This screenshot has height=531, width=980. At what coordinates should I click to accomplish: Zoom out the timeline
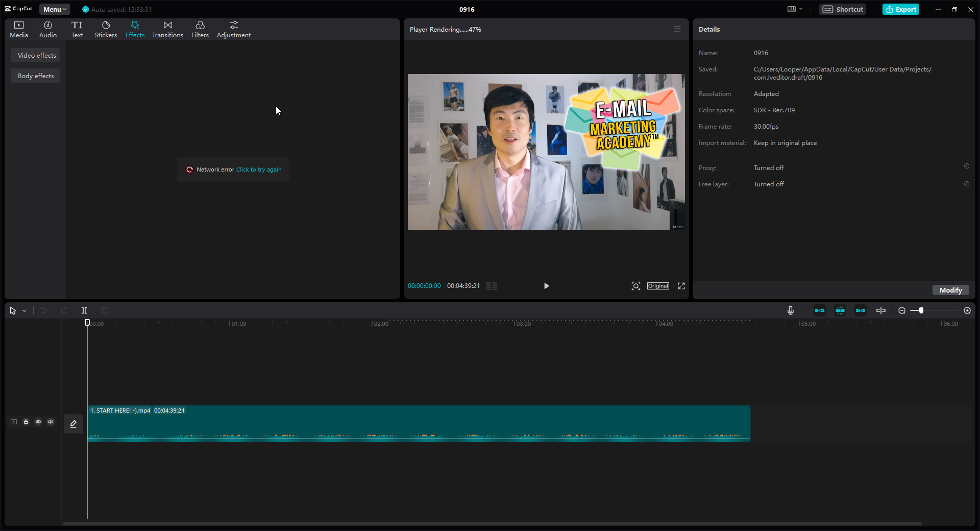(902, 310)
